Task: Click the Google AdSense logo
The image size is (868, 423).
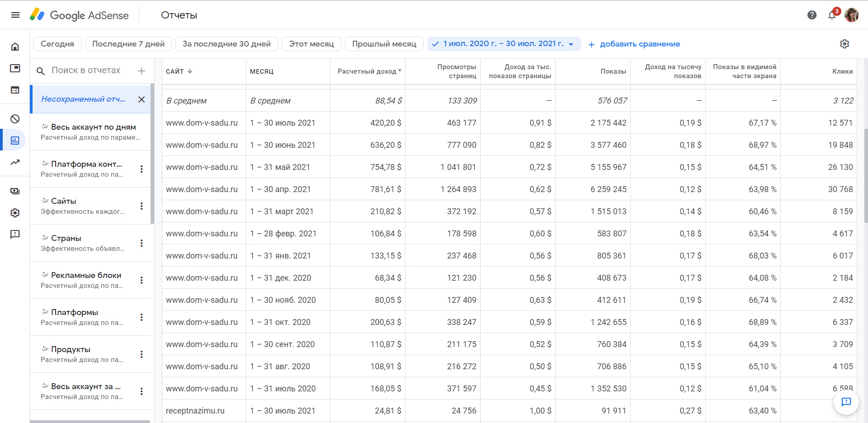Action: tap(79, 15)
